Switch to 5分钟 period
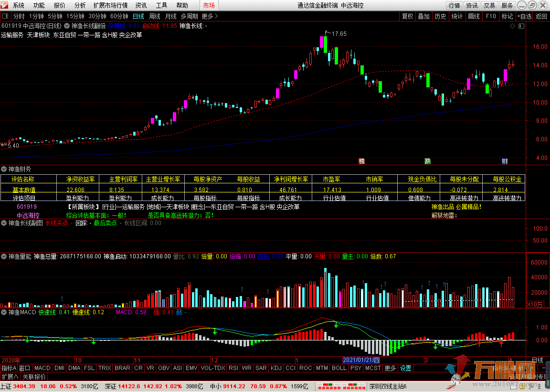The image size is (550, 392). coord(55,16)
